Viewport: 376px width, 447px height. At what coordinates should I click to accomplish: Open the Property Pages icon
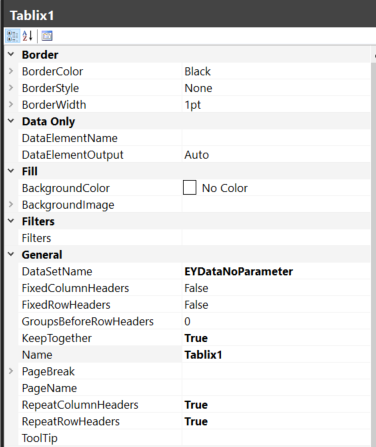[x=47, y=36]
